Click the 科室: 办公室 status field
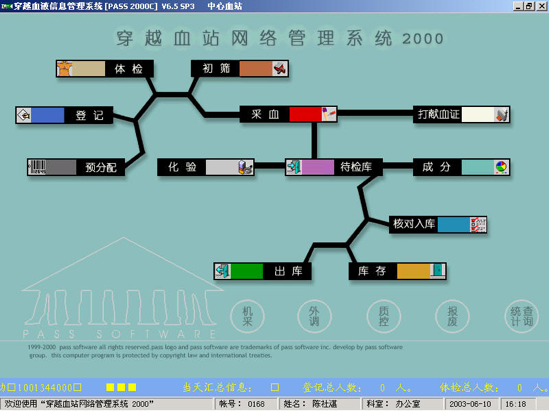Screen dimensions: 549x411 click(x=402, y=404)
